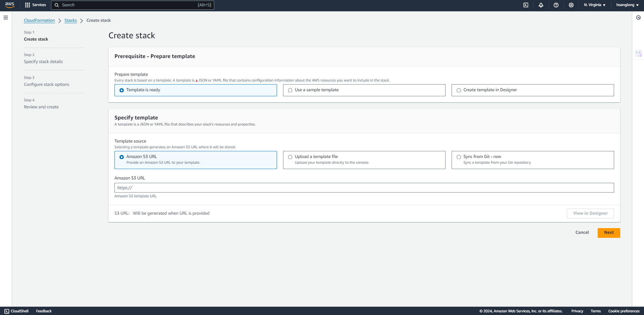This screenshot has width=644, height=315.
Task: Open the hoanglong account dropdown
Action: (x=627, y=5)
